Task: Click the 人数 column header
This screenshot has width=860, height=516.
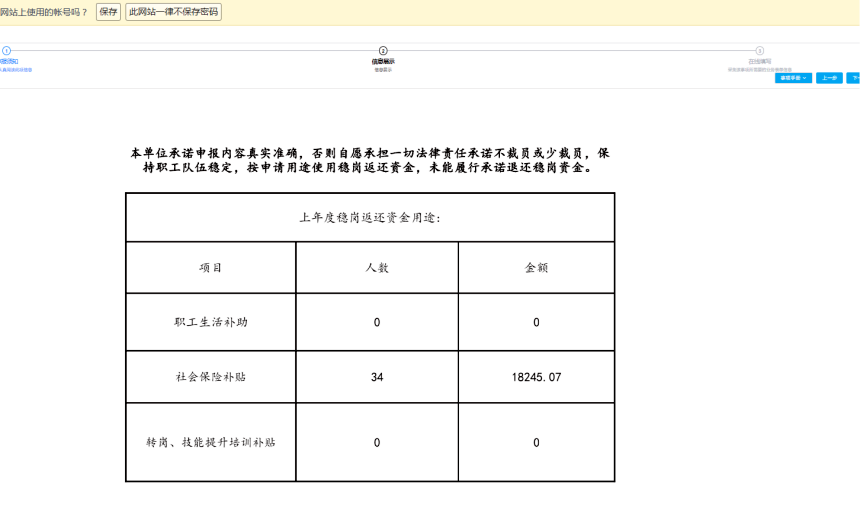Action: click(377, 268)
